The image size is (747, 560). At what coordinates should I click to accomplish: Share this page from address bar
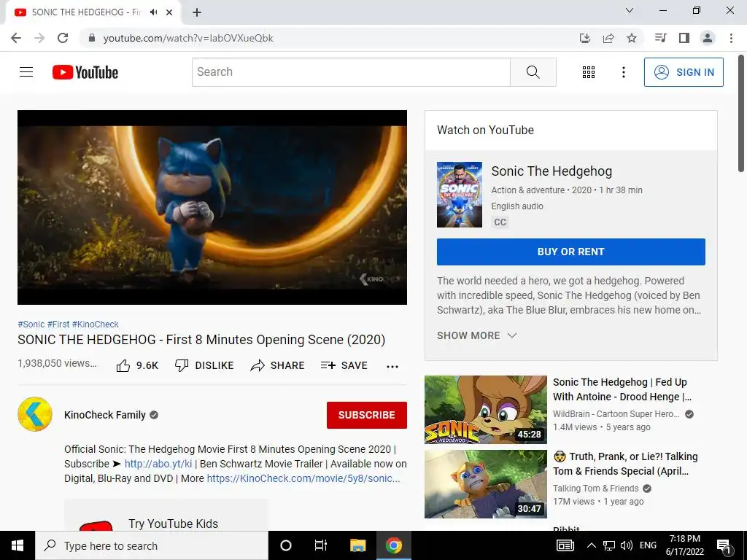pyautogui.click(x=608, y=38)
